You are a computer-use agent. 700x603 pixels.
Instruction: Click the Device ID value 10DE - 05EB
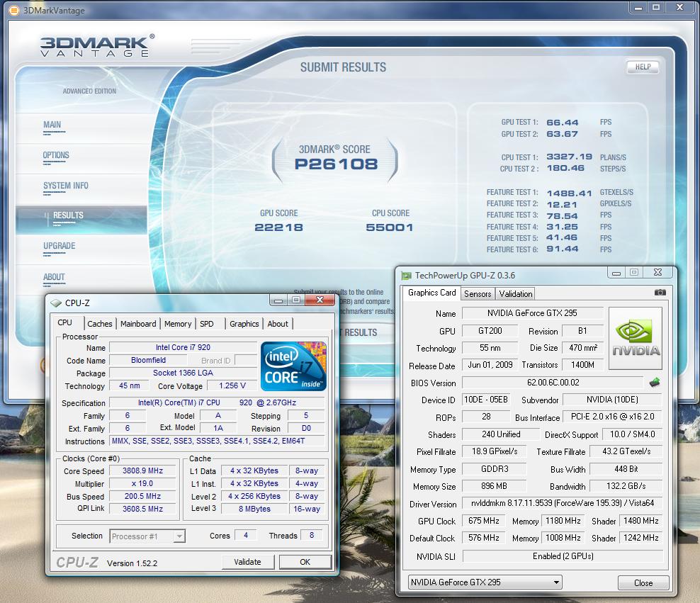486,400
